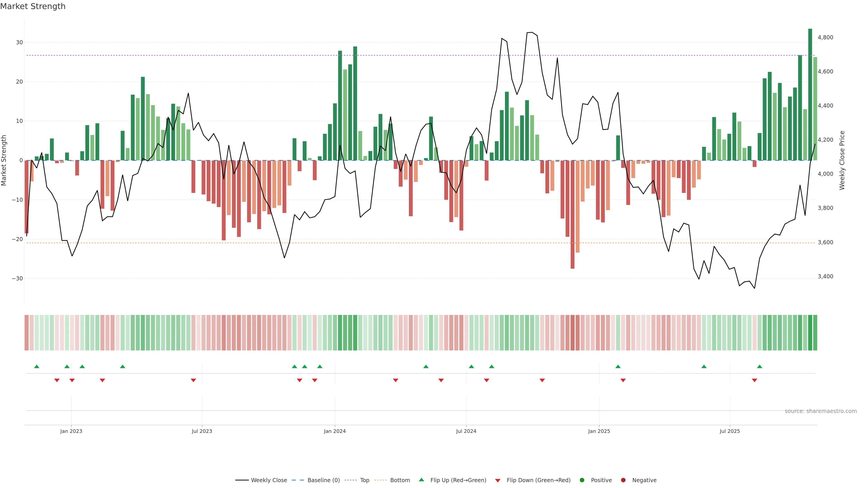
Task: Click the tallest green bar at chart's right
Action: click(x=810, y=94)
